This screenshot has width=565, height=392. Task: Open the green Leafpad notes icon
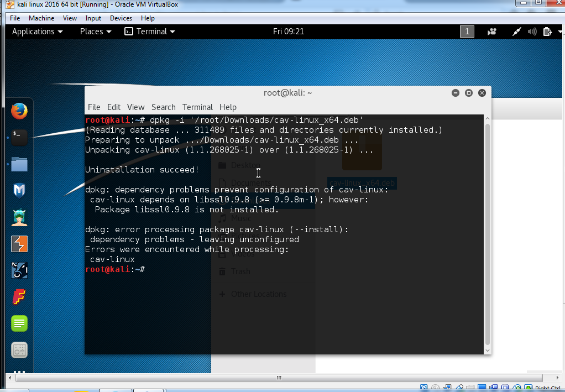(19, 323)
